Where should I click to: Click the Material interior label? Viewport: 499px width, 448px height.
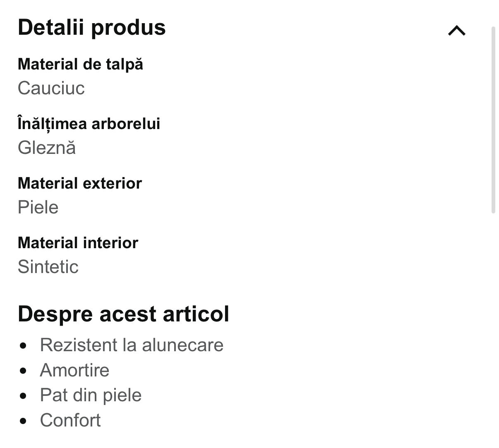pos(78,243)
